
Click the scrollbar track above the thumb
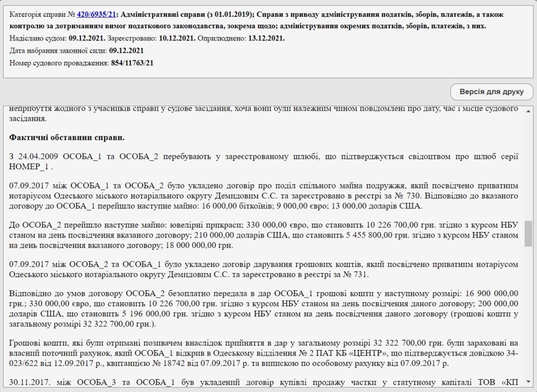[528, 168]
